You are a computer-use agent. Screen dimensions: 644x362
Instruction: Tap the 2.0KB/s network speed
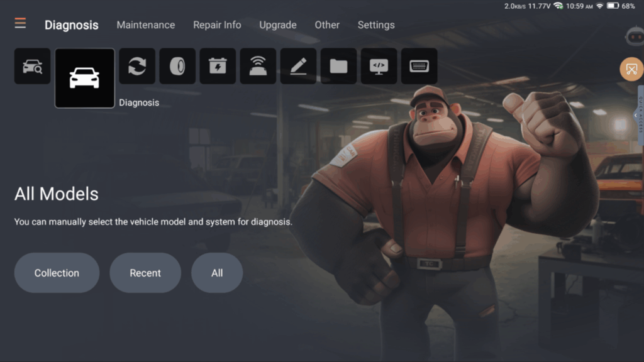click(x=515, y=6)
